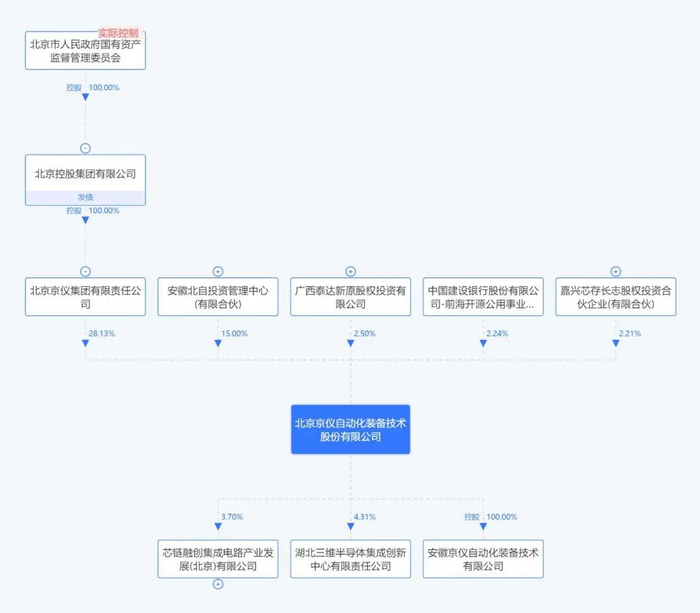
Task: Click the 15.00% shareholding value
Action: tap(234, 334)
